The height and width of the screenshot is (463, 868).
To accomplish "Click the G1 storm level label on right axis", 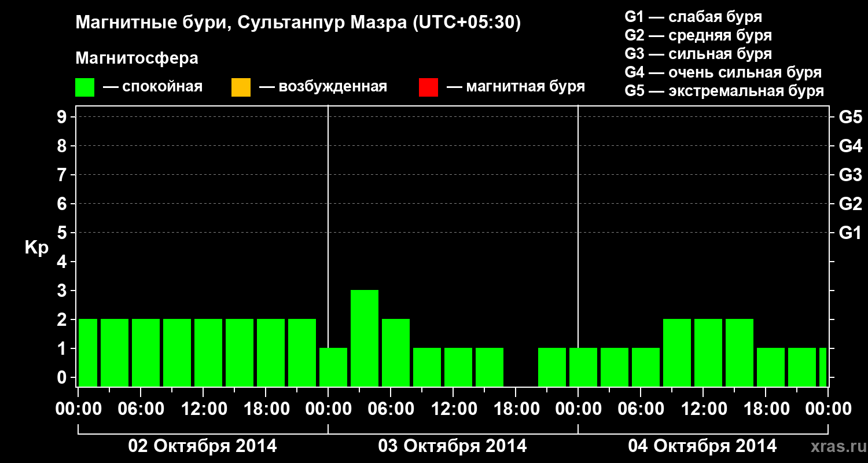I will tap(850, 233).
